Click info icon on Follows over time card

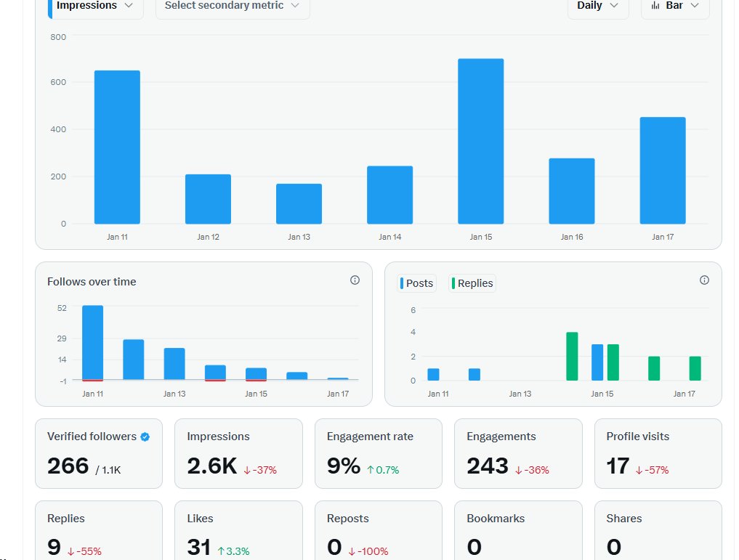coord(355,280)
